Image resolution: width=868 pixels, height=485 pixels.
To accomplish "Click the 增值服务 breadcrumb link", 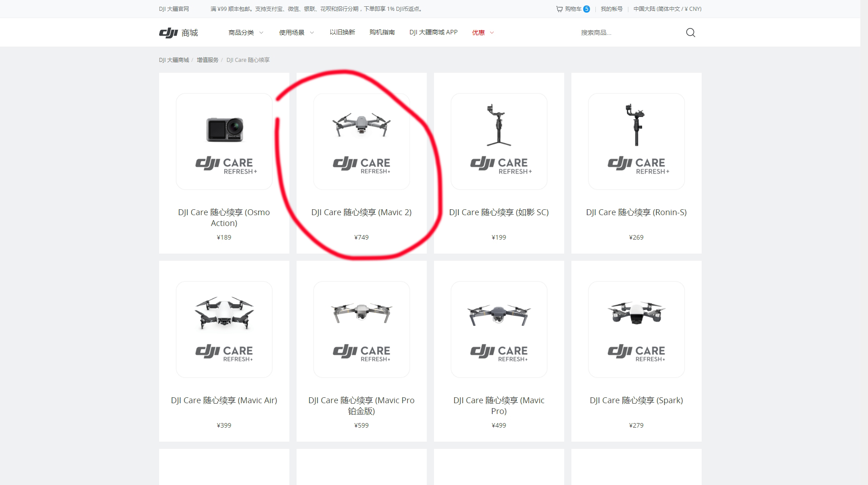I will click(208, 60).
